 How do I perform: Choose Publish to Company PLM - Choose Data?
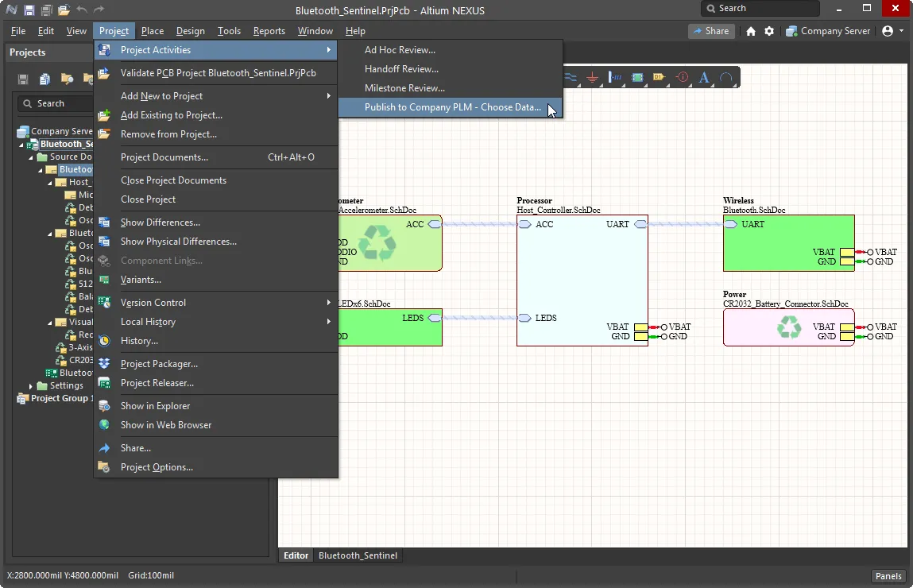(x=451, y=107)
